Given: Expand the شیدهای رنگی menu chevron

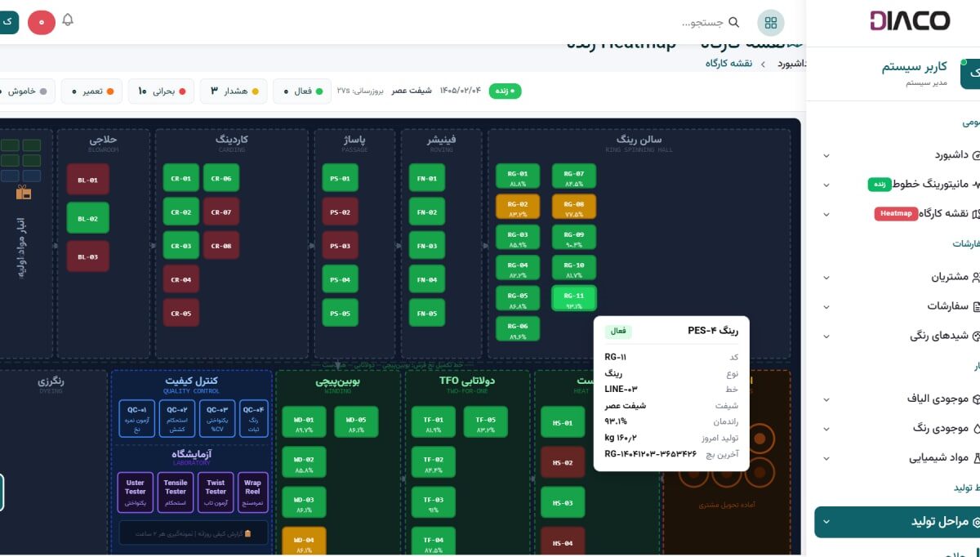Looking at the screenshot, I should pyautogui.click(x=826, y=336).
